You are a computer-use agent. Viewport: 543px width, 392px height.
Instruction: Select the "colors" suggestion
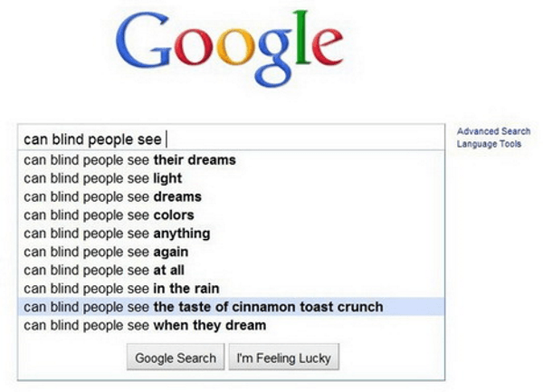[231, 215]
